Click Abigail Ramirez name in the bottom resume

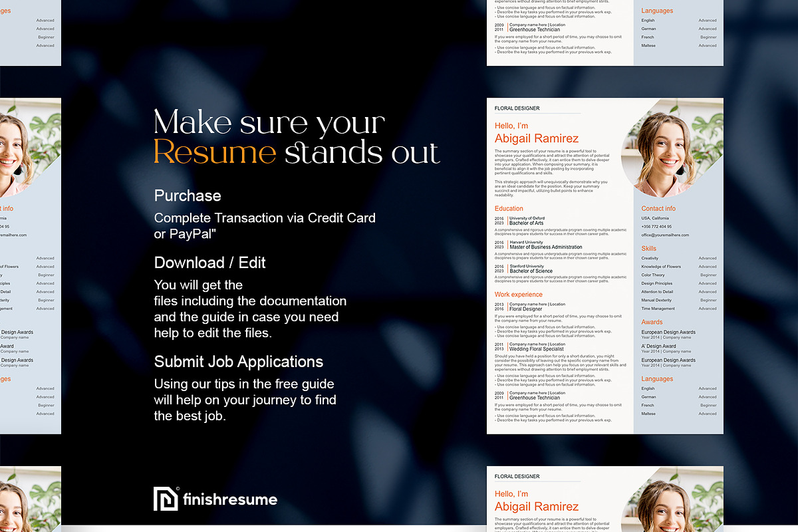click(537, 507)
